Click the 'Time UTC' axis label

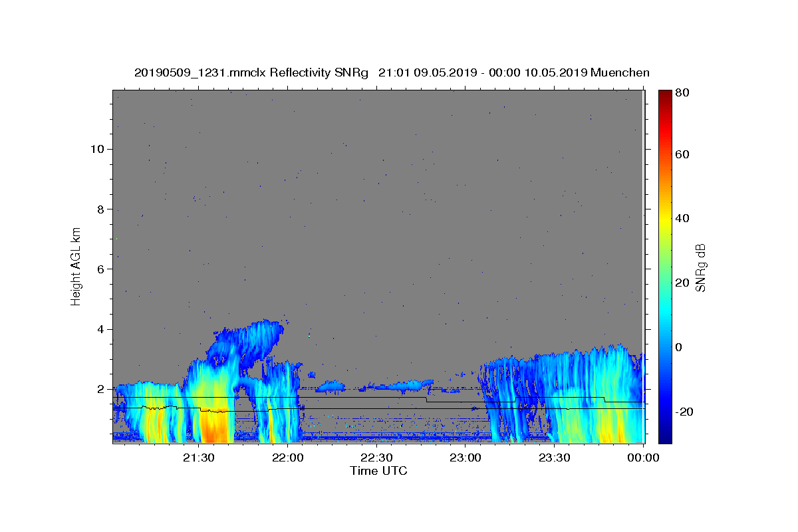(378, 471)
